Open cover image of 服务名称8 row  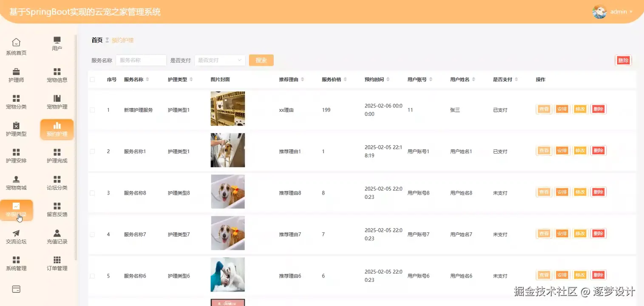point(228,192)
